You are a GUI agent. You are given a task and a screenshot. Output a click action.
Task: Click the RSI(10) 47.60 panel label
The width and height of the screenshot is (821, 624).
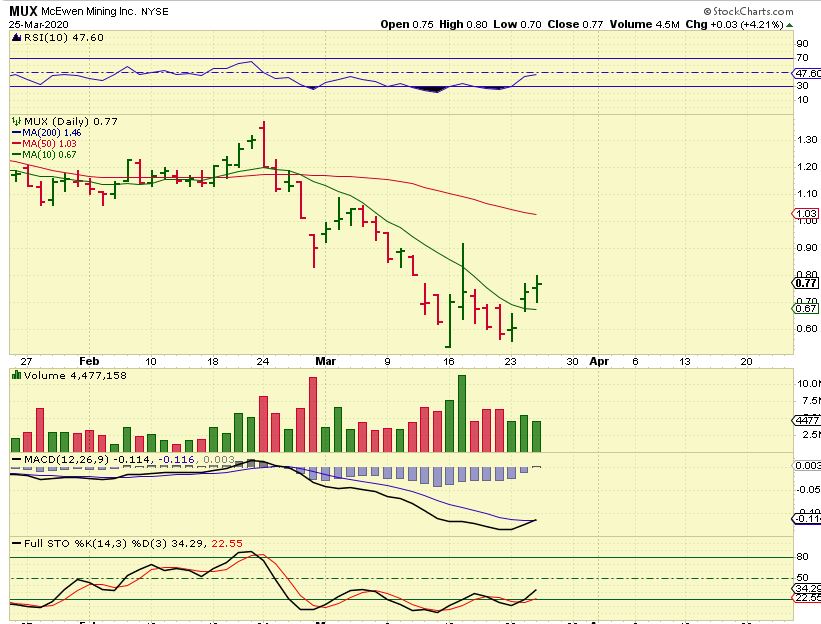pyautogui.click(x=63, y=38)
